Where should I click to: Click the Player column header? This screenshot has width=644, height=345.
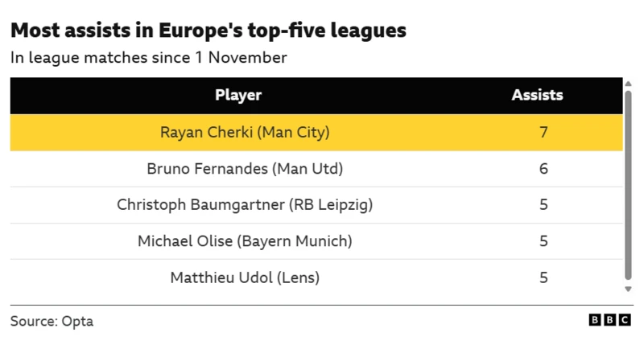238,95
